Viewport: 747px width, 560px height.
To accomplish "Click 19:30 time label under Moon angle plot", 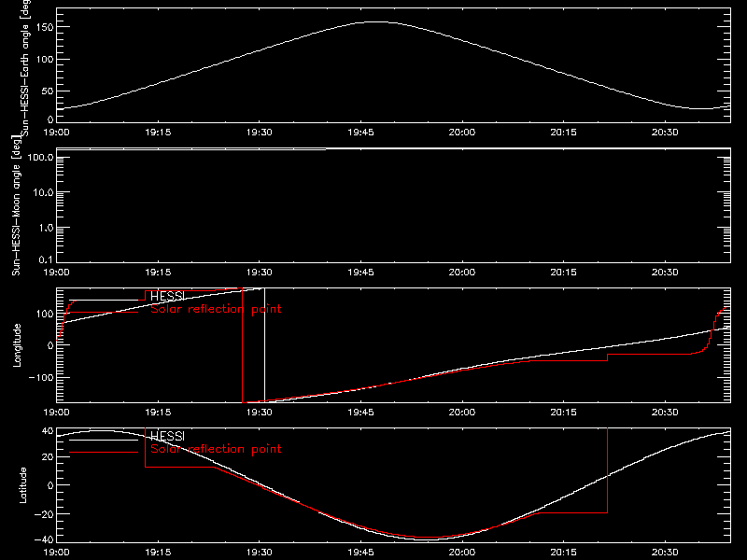I will tap(260, 273).
